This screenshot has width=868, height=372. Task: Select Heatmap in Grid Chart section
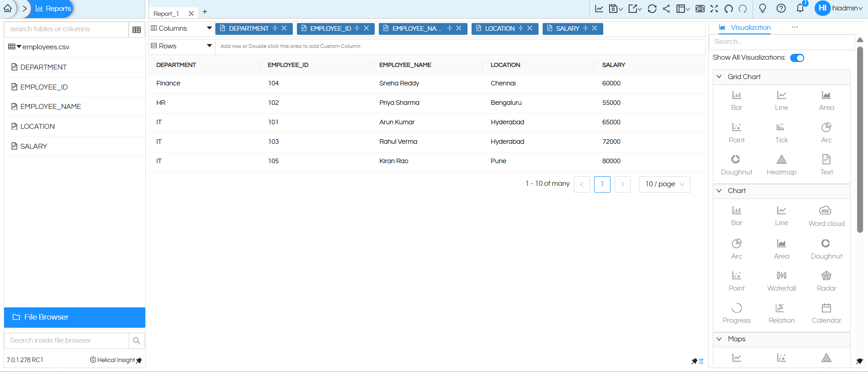coord(782,165)
